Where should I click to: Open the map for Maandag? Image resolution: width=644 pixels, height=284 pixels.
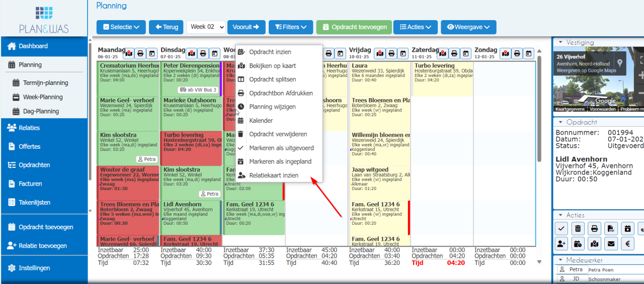[128, 53]
